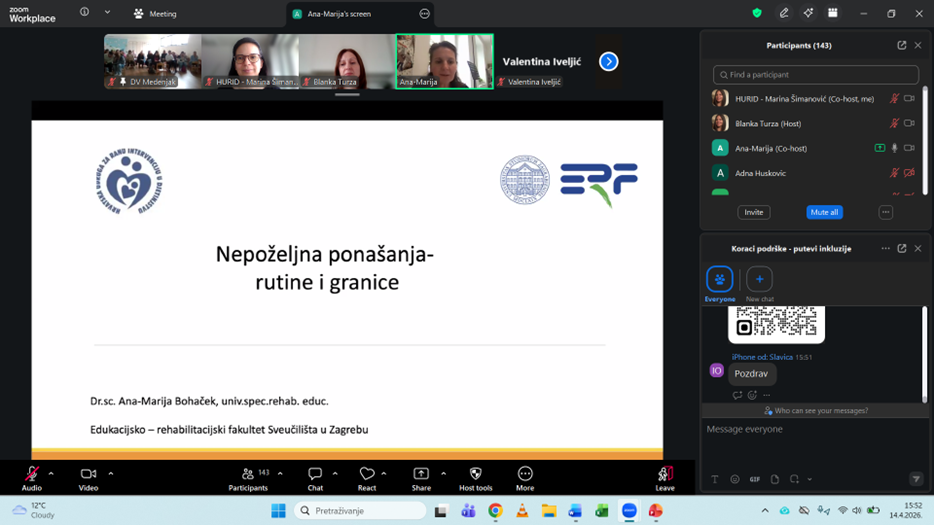Expand the Share options arrow
Viewport: 934px width, 525px height.
coord(443,473)
